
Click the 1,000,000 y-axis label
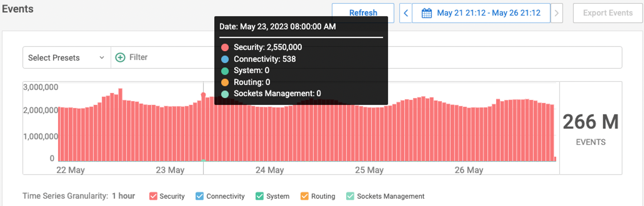pos(41,136)
